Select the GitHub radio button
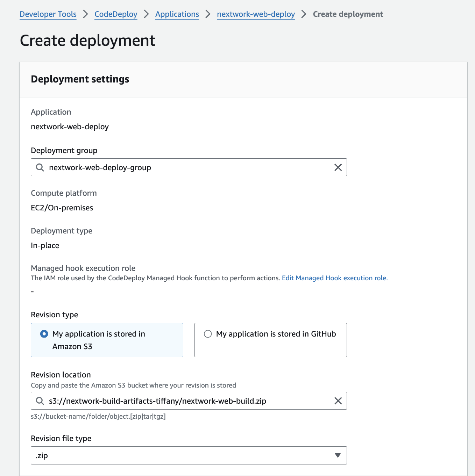This screenshot has width=475, height=476. [208, 334]
